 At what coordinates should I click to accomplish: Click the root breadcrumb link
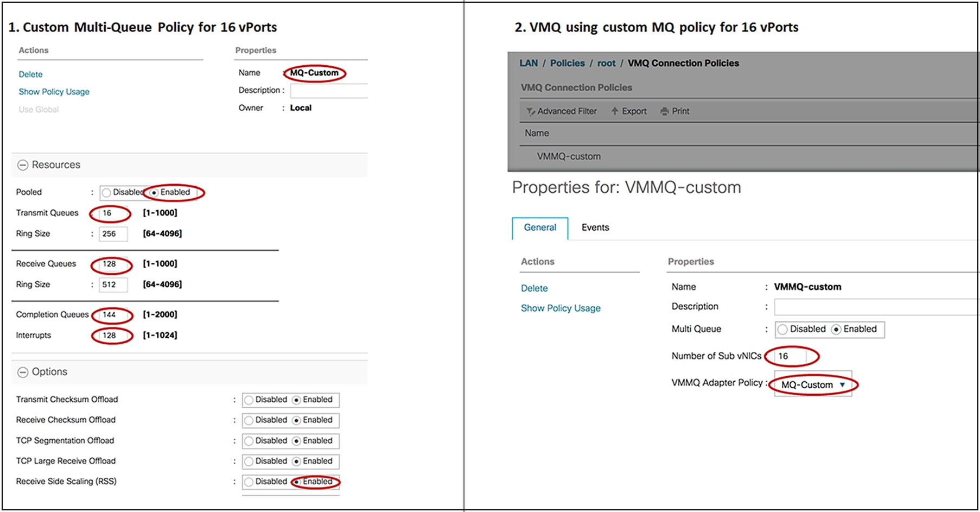(x=606, y=64)
